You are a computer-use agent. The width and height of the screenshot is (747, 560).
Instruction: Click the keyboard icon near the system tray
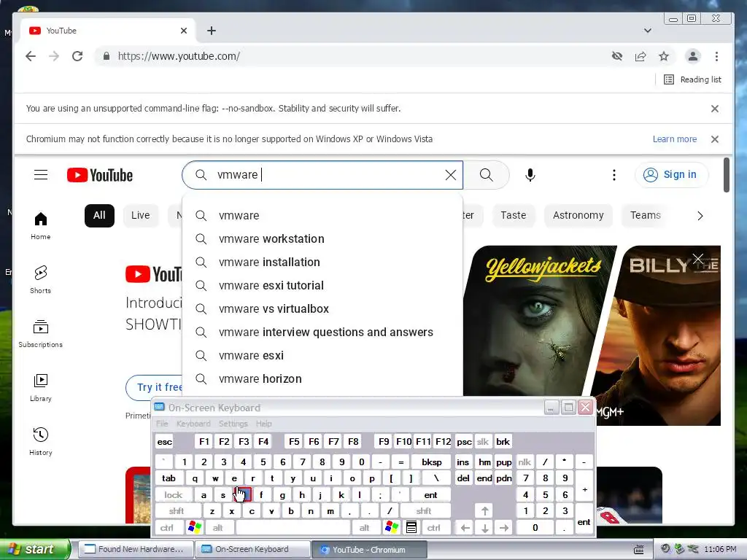coord(639,549)
